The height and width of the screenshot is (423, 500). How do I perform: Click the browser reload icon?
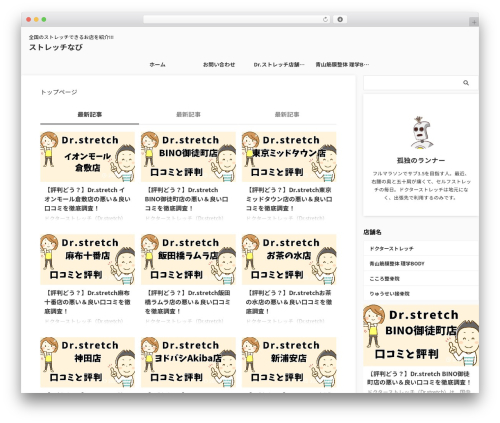[x=325, y=19]
